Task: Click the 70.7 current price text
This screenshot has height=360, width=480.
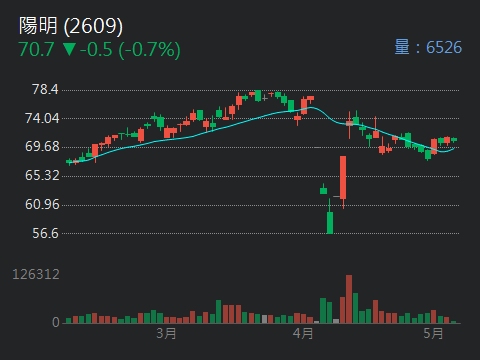Action: (36, 49)
